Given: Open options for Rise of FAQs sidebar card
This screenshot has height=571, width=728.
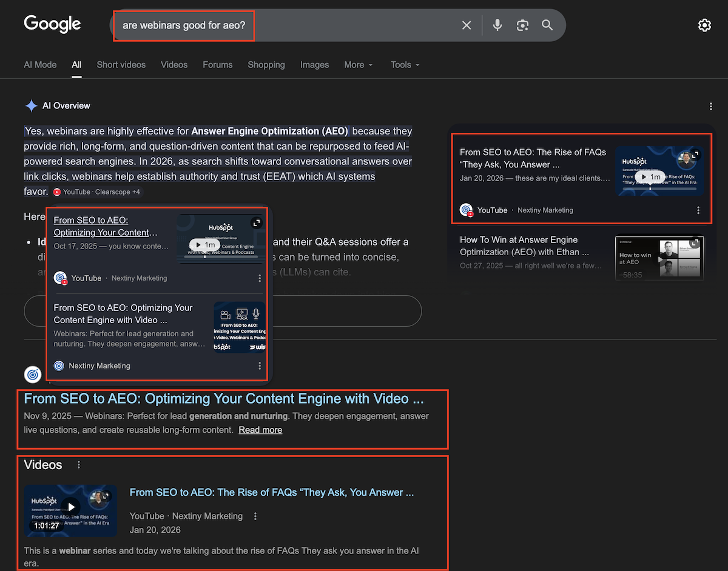Looking at the screenshot, I should pyautogui.click(x=698, y=210).
